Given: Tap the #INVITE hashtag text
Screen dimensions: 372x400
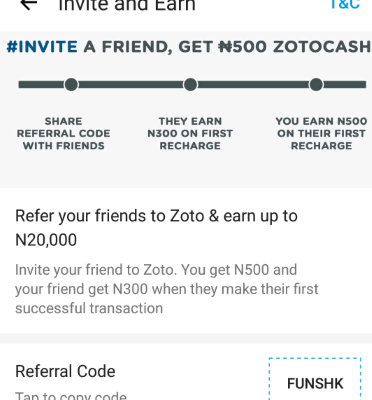Looking at the screenshot, I should coord(42,47).
